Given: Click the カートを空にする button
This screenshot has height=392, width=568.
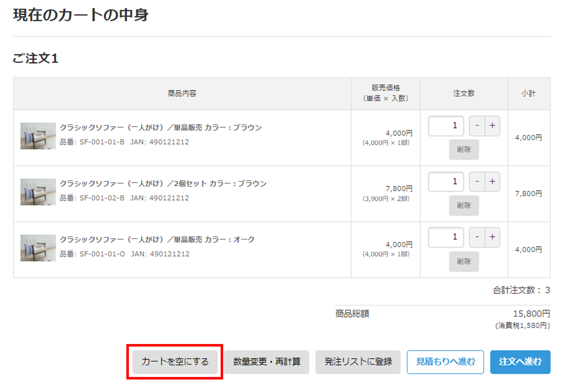Looking at the screenshot, I should [175, 362].
